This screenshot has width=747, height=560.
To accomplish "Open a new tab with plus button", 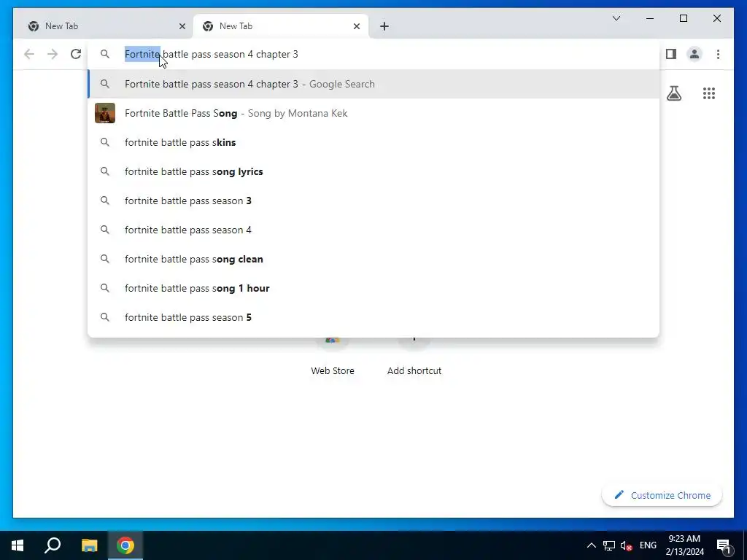I will pos(384,26).
